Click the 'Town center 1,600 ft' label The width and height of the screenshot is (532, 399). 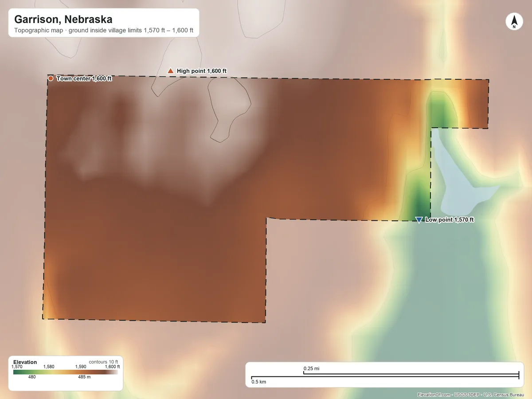pos(84,78)
